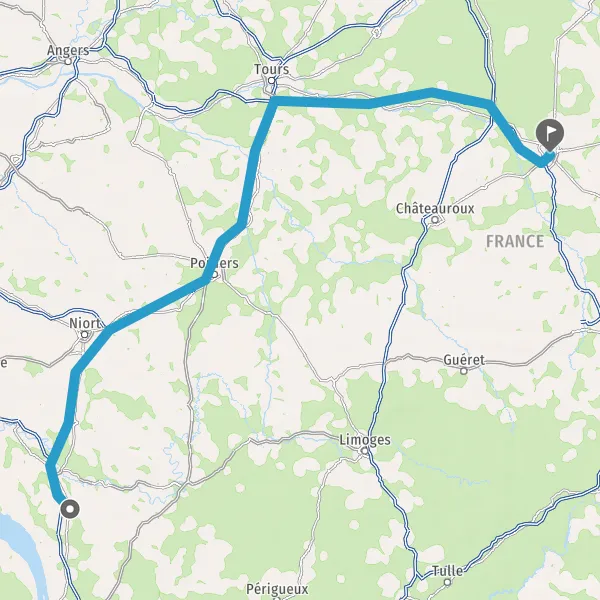Select the route start circle marker
600x600 pixels.
pyautogui.click(x=70, y=509)
